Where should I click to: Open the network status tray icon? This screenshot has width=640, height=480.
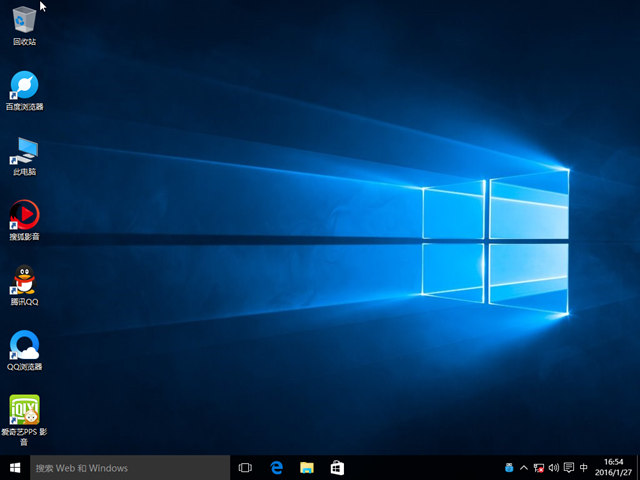click(x=540, y=467)
